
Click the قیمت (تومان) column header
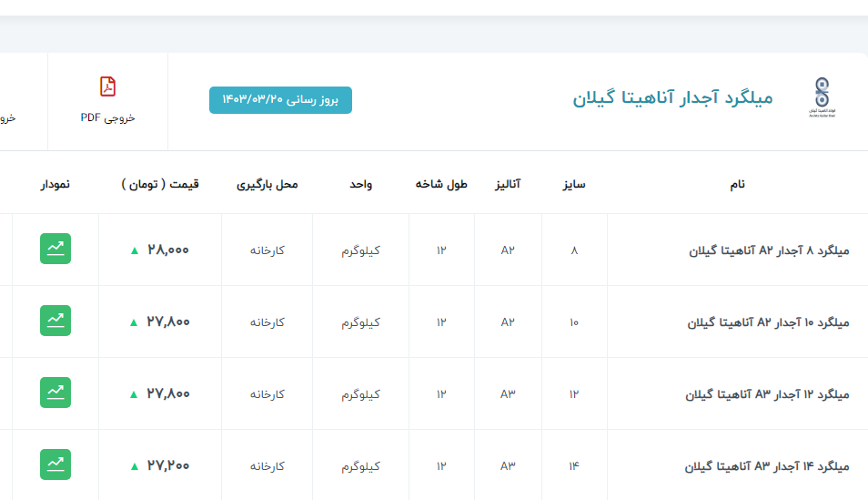point(160,184)
